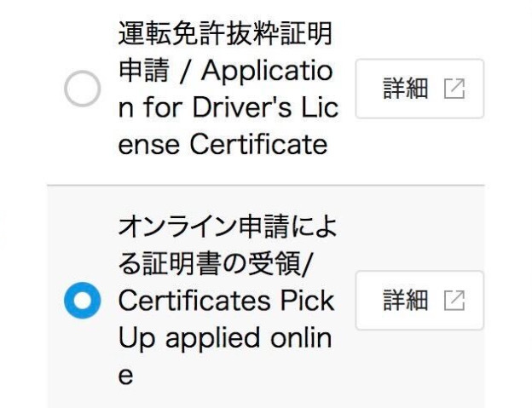
Task: Click the selected Certificates Pick Up radio button
Action: coord(83,301)
